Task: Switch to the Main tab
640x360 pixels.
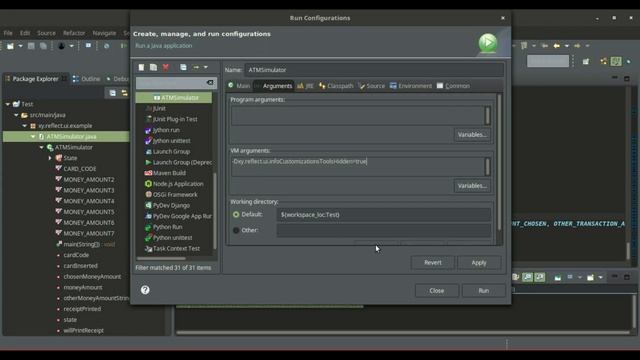Action: click(239, 86)
